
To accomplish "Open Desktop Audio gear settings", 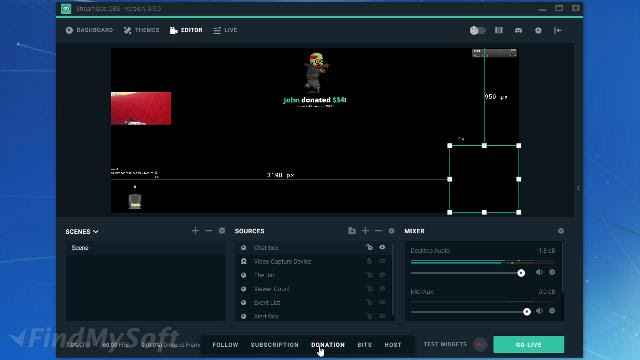I will point(552,272).
